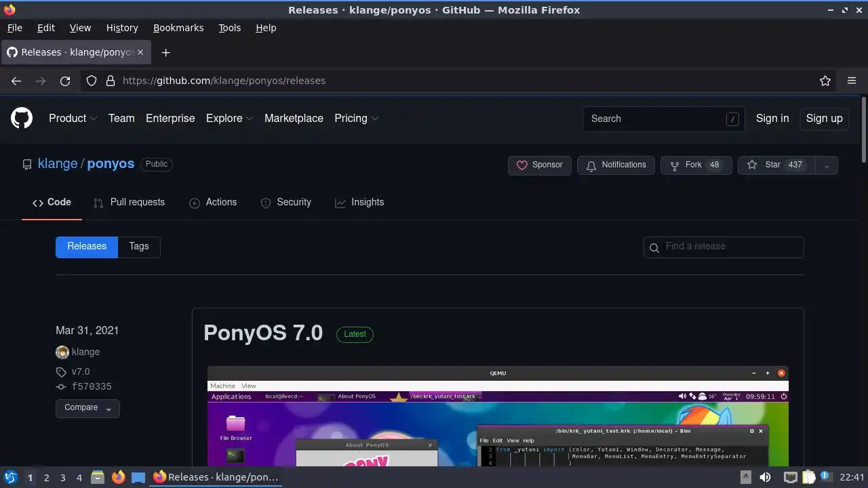Viewport: 868px width, 488px height.
Task: Select the Releases toggle button
Action: click(87, 247)
